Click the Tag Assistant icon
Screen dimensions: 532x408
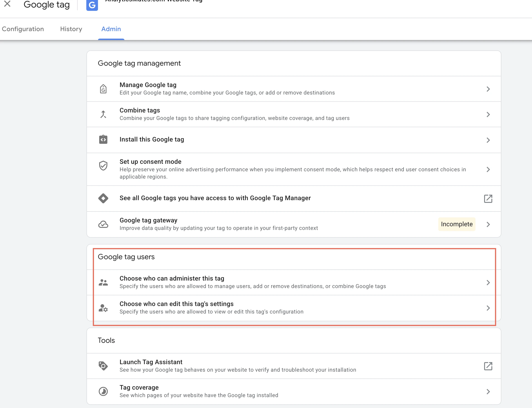click(x=103, y=366)
